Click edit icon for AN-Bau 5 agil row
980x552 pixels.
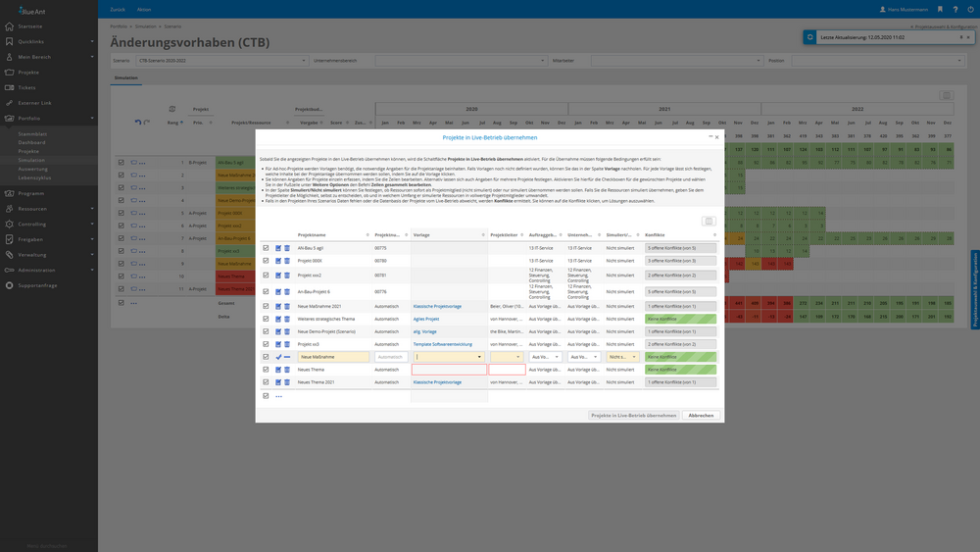278,248
